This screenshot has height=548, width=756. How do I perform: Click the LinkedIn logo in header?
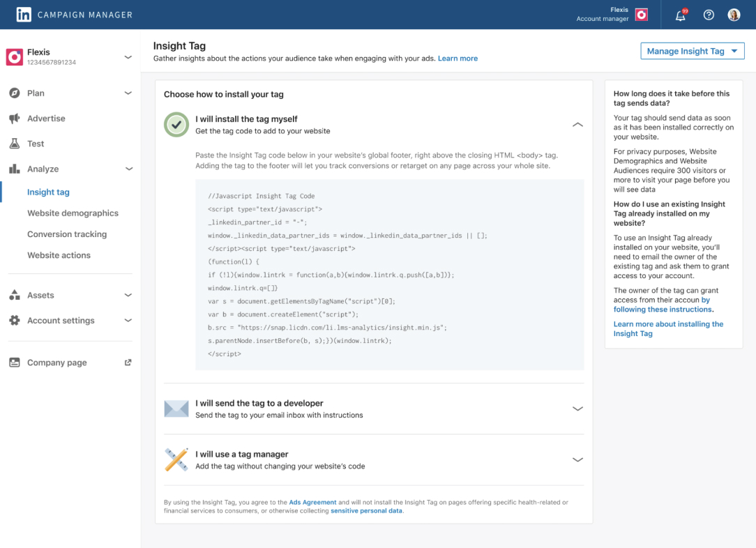[x=24, y=15]
